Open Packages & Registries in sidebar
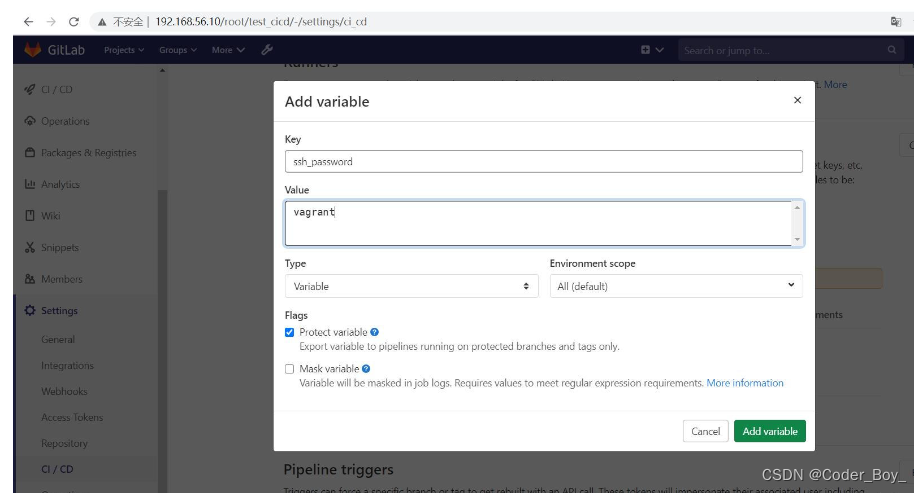 point(89,153)
